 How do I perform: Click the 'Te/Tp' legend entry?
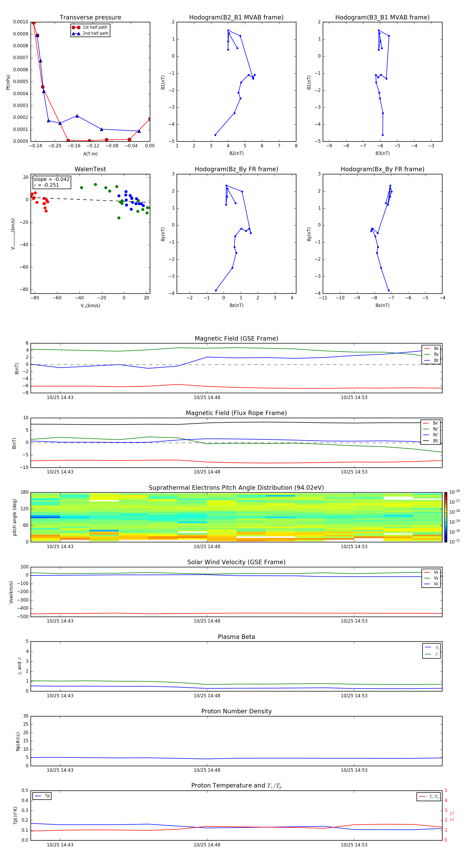[429, 796]
